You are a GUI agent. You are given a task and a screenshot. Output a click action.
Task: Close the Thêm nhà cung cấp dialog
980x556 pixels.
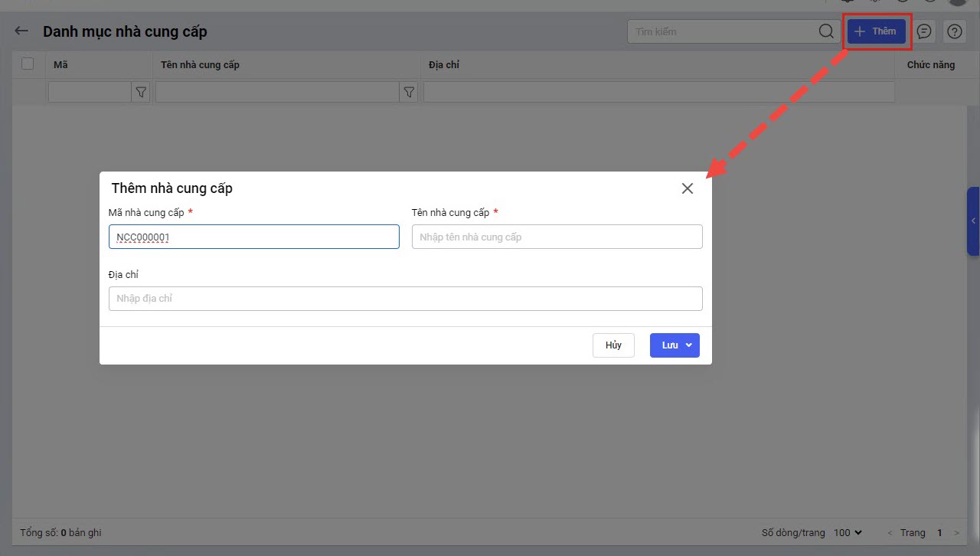(x=687, y=188)
